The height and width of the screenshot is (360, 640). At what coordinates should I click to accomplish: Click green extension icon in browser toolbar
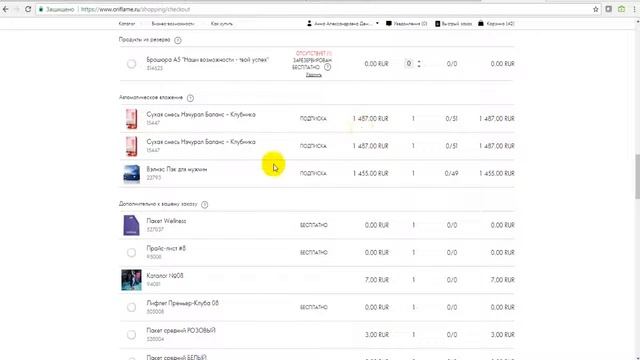[621, 9]
